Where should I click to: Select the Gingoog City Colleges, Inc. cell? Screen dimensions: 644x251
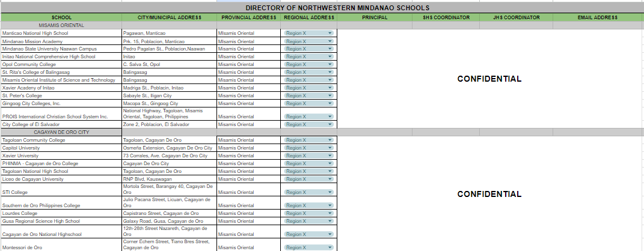61,103
